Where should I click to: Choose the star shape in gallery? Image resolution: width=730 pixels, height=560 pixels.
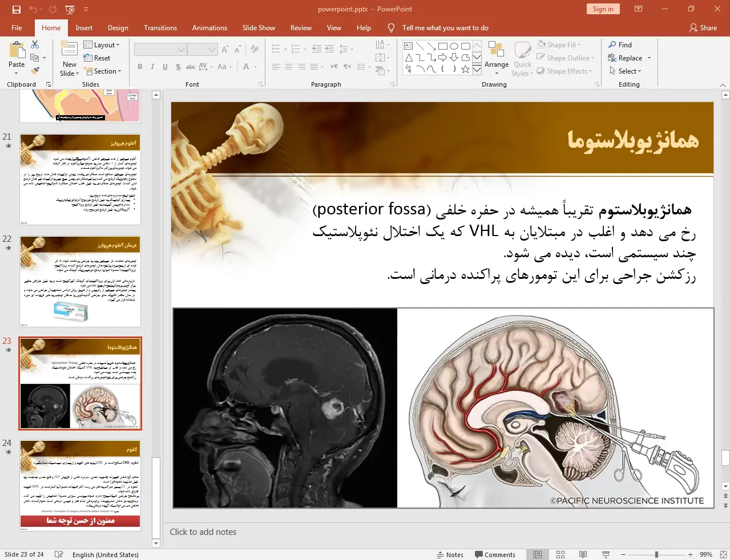point(465,69)
